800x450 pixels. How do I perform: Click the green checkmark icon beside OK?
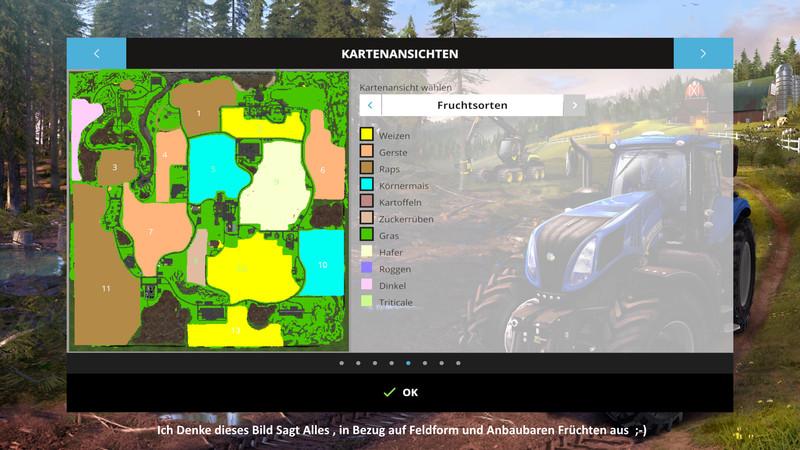tap(389, 392)
